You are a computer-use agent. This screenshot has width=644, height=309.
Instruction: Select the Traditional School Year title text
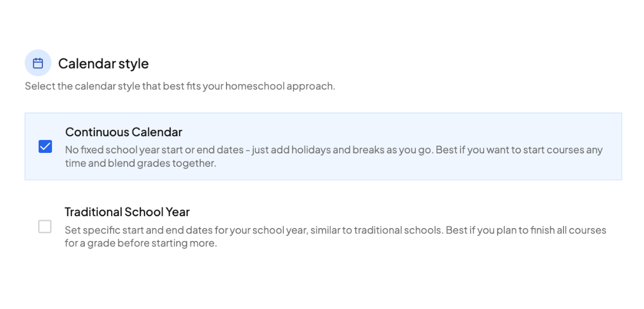(x=127, y=212)
